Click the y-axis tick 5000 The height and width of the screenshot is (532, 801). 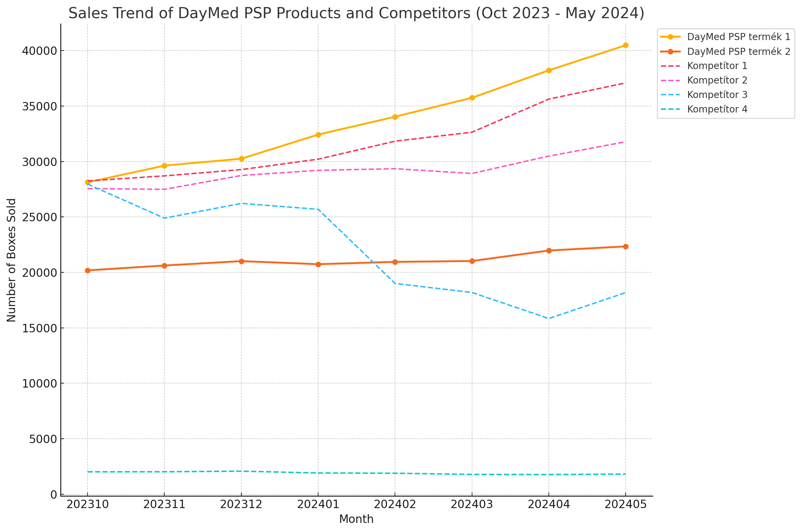point(43,439)
